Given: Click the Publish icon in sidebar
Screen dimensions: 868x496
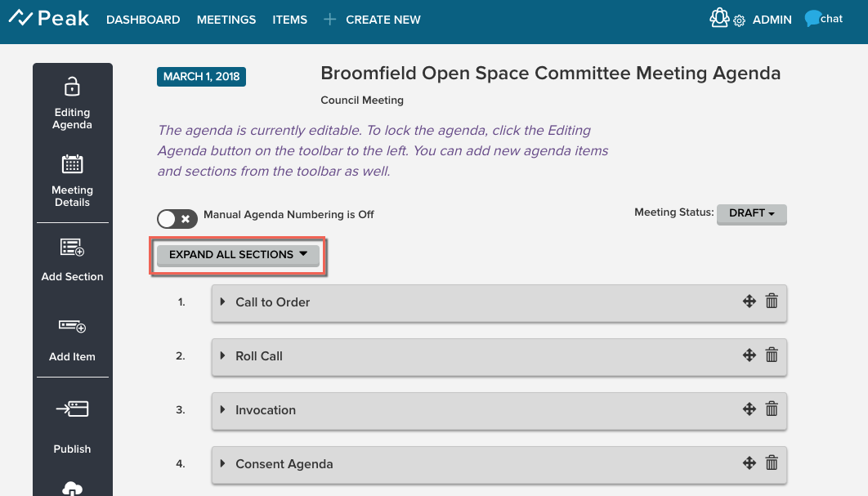Looking at the screenshot, I should 72,410.
